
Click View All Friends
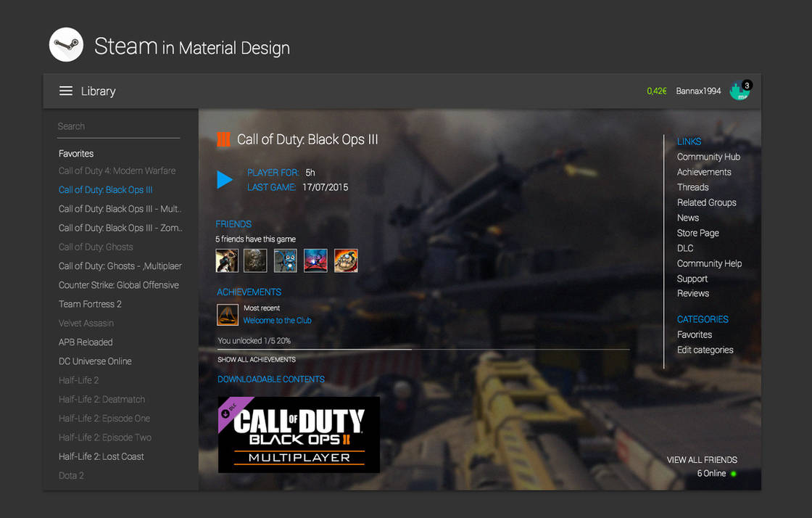(702, 460)
